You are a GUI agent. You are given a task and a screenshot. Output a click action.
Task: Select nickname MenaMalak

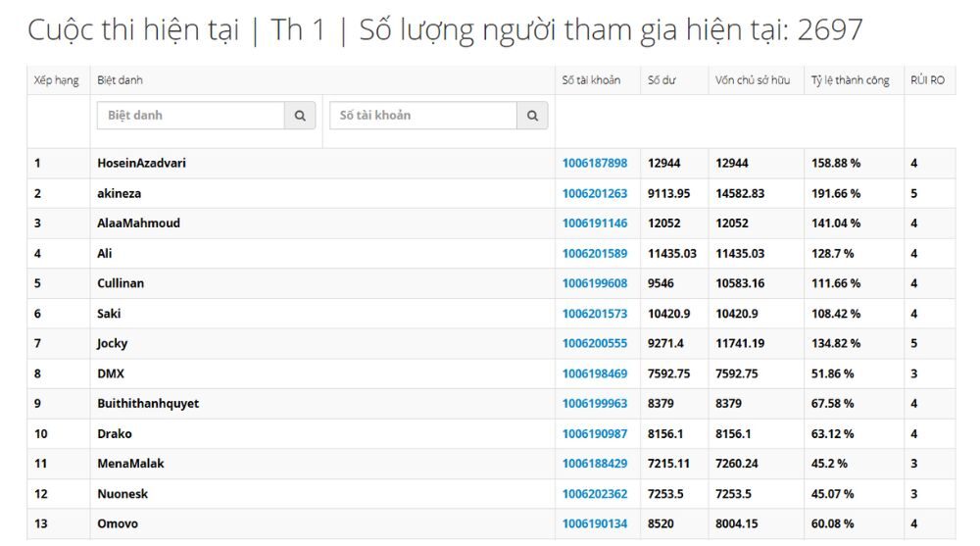[x=130, y=464]
